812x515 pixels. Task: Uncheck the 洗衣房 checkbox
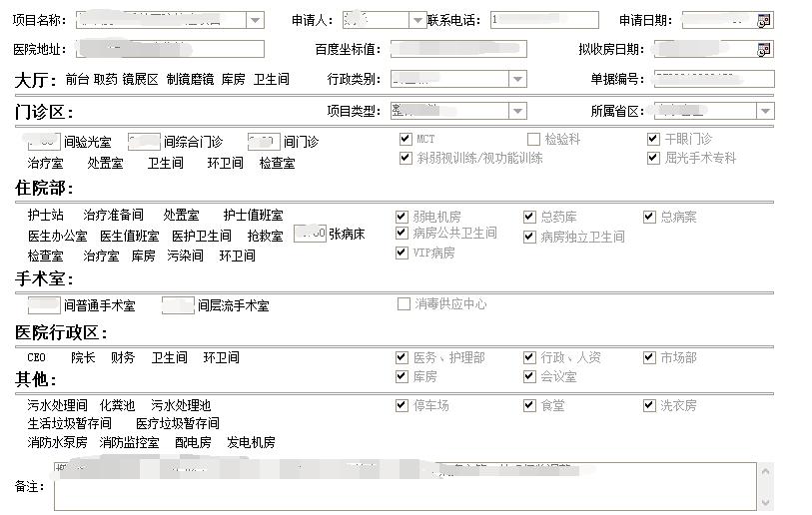[x=650, y=405]
